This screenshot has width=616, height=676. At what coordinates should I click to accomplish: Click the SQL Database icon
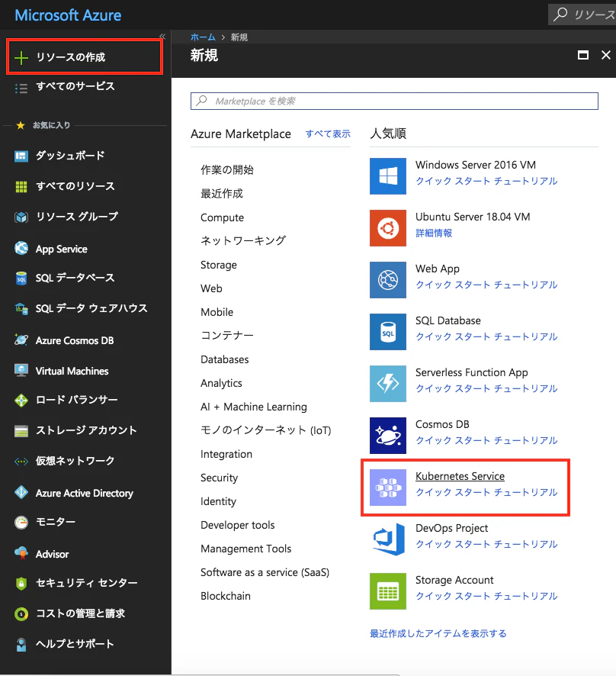pos(388,332)
